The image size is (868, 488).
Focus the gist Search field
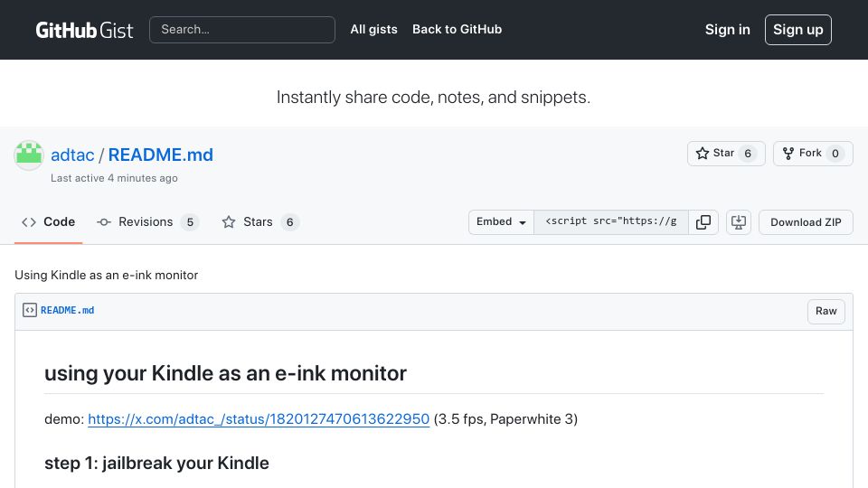(x=242, y=30)
